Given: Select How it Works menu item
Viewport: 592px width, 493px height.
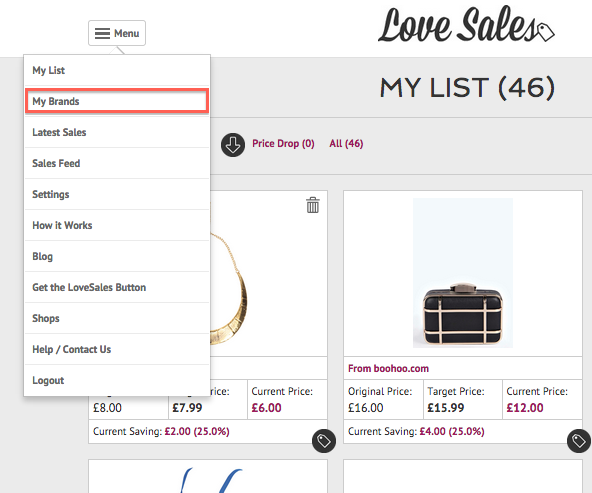Looking at the screenshot, I should tap(117, 225).
